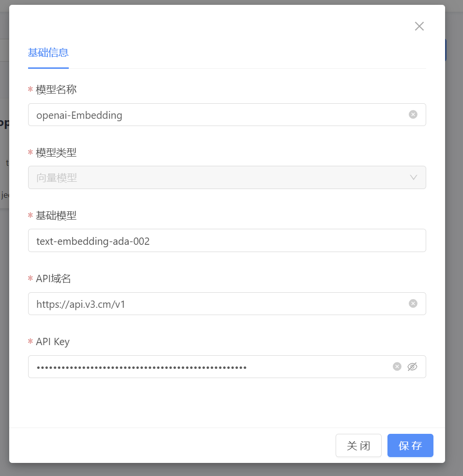
Task: Click the model type dropdown arrow
Action: coord(414,177)
